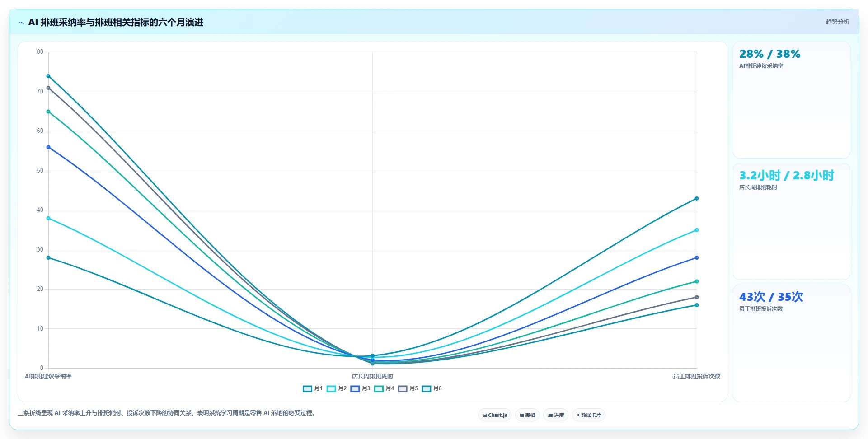Click the 月1 point at 43 on 员工排班投诉次数
The image size is (868, 439).
[697, 199]
